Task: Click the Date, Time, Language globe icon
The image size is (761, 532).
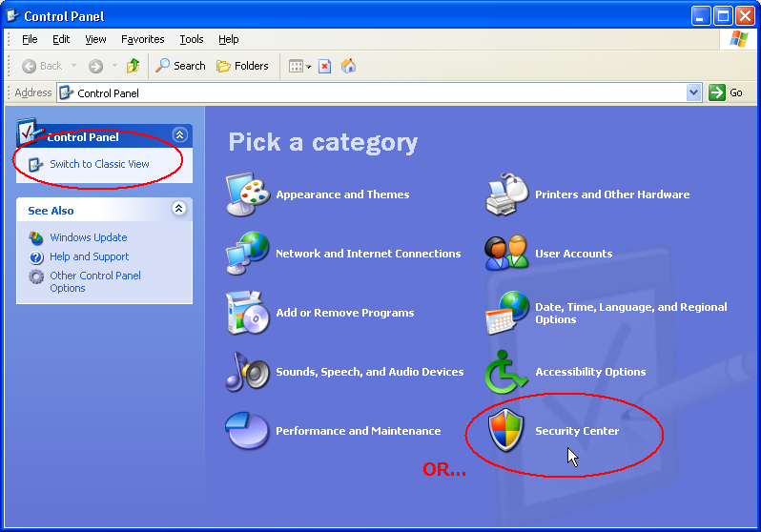Action: 507,313
